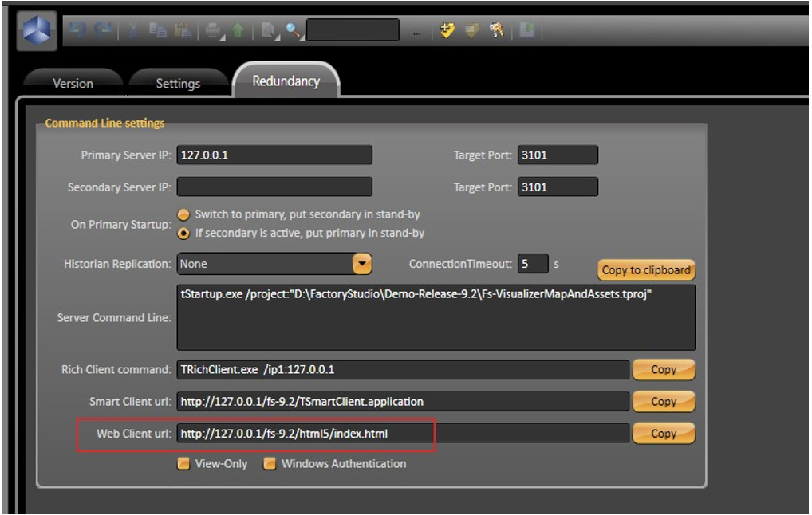812x515 pixels.
Task: Click the Redo arrow icon
Action: click(x=103, y=30)
